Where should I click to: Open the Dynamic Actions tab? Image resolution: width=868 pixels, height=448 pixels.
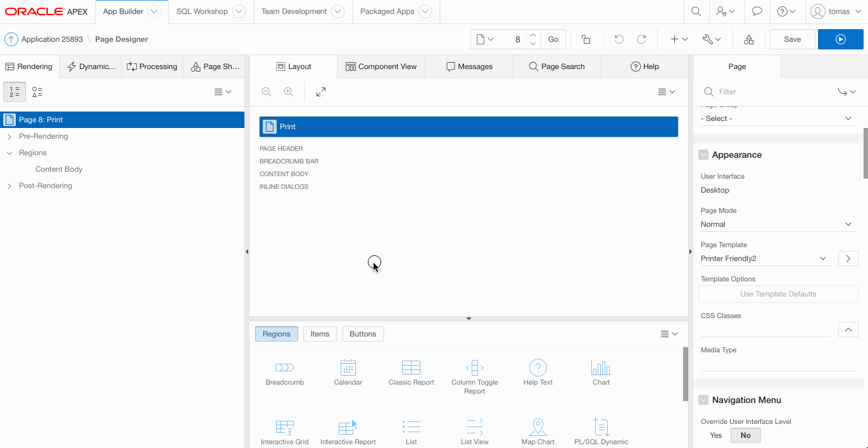(x=91, y=67)
